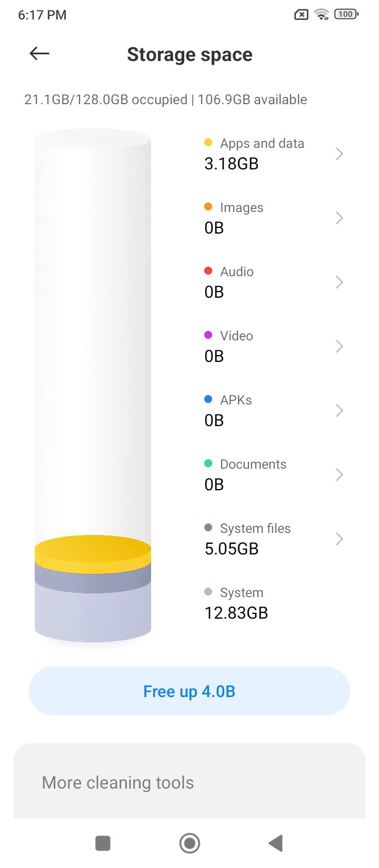Open the APKs storage category
Screen dimensions: 379x868
[274, 410]
